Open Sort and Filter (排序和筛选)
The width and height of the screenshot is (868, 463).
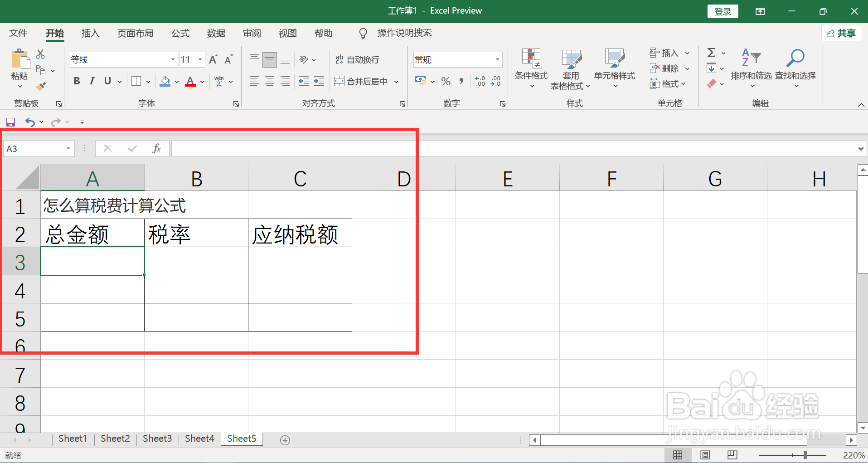[751, 68]
